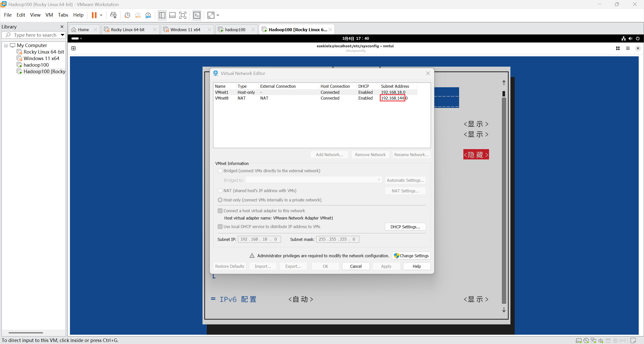Collapse the My Computer tree node
Screen dimensions: 644x344
6,46
